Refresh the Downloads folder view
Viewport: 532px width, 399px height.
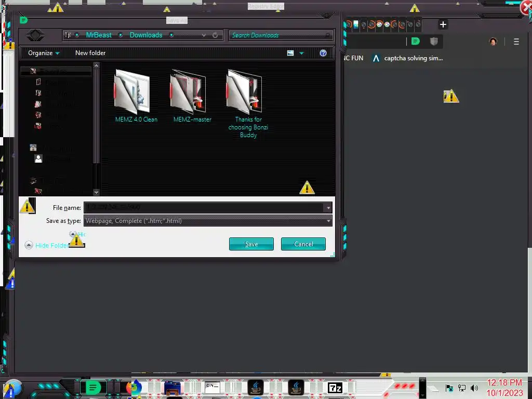[x=215, y=35]
